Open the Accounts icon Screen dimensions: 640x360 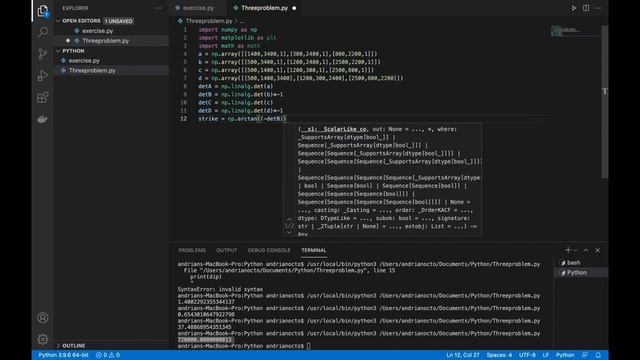42,318
